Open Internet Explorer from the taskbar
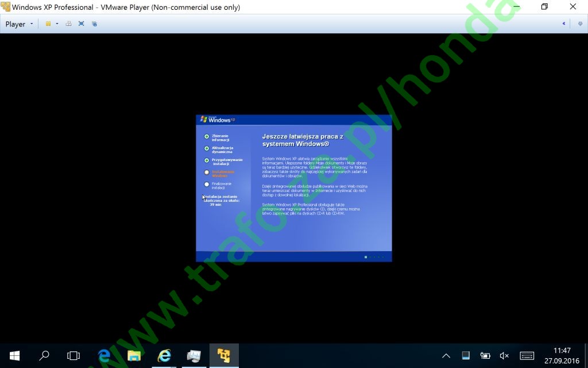 pos(164,355)
